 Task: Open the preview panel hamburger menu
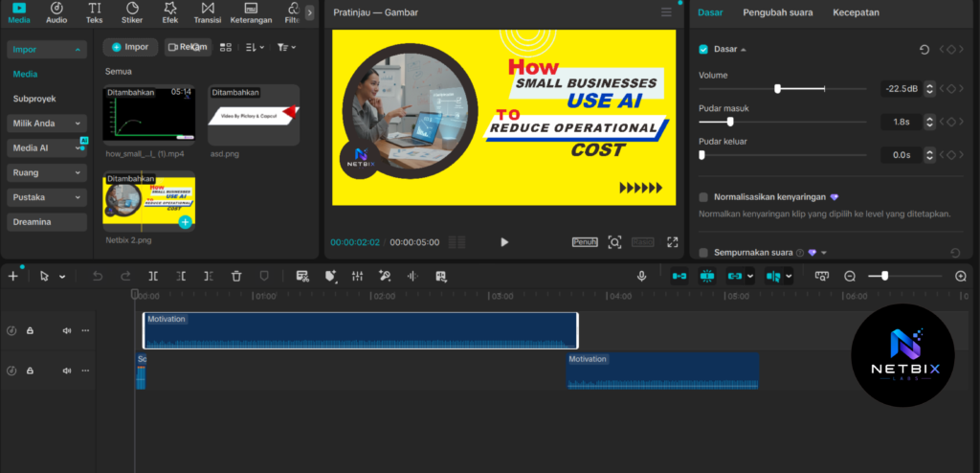pyautogui.click(x=666, y=12)
